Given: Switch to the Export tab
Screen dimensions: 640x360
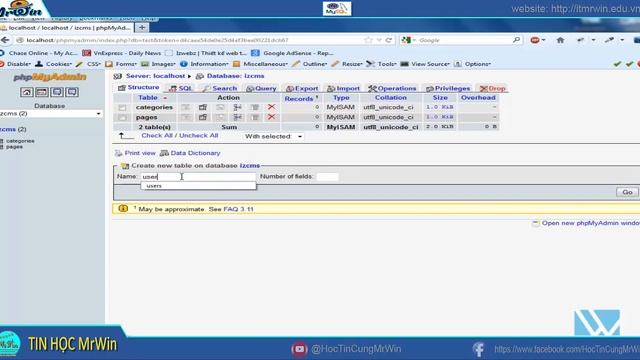Looking at the screenshot, I should click(302, 88).
